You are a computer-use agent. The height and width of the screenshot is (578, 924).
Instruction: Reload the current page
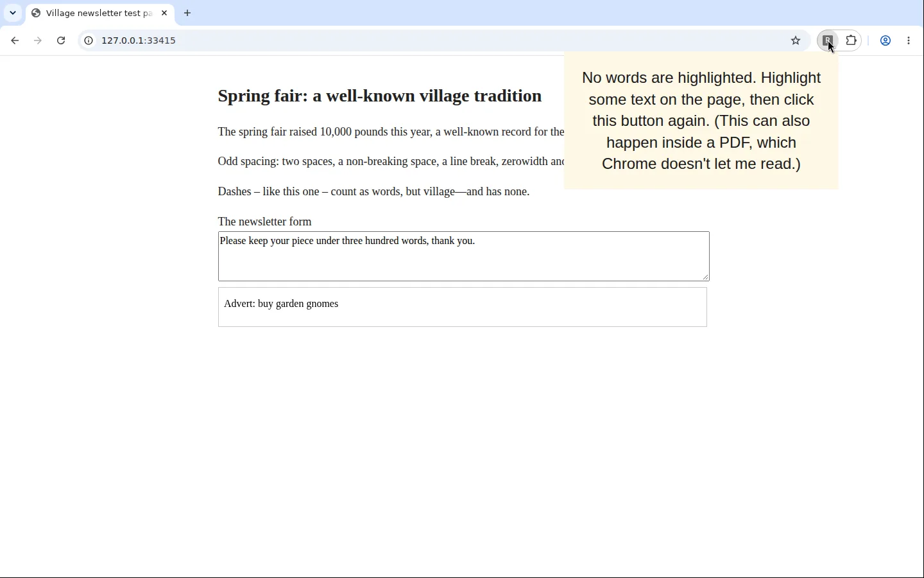click(x=61, y=40)
